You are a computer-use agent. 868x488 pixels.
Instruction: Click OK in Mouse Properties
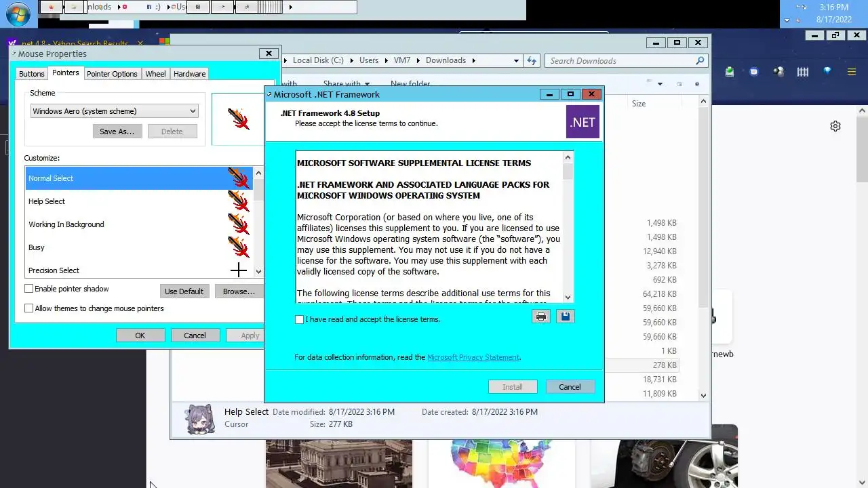[x=140, y=335]
